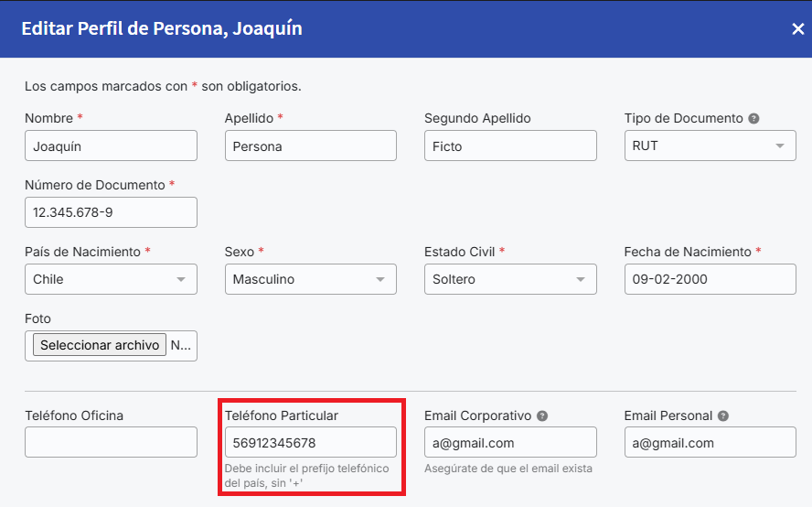
Task: Click the arrow icon on Estado Civil
Action: (580, 280)
